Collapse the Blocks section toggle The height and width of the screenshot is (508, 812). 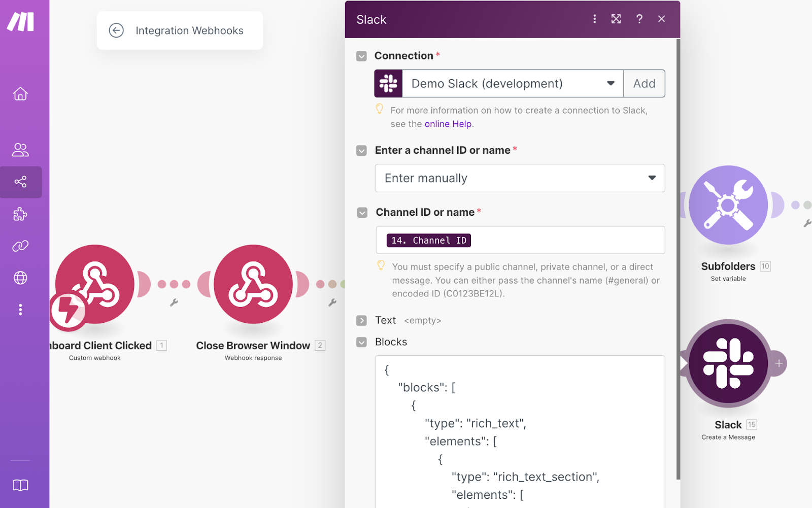(x=361, y=342)
